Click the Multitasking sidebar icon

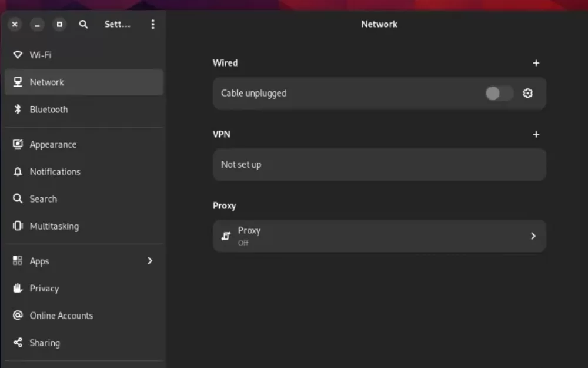click(17, 226)
